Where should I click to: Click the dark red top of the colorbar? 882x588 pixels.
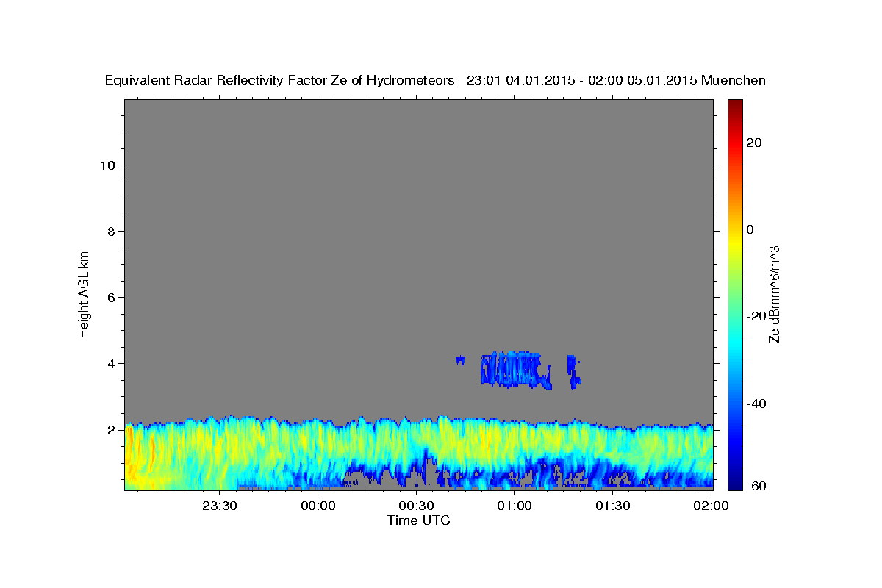[735, 105]
